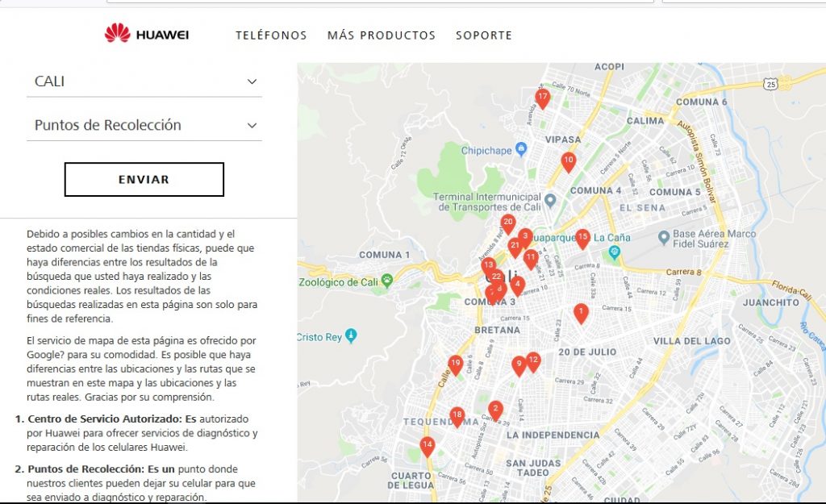Screen dimensions: 826x504
Task: Click the COMUNA 4 map label
Action: pos(595,190)
